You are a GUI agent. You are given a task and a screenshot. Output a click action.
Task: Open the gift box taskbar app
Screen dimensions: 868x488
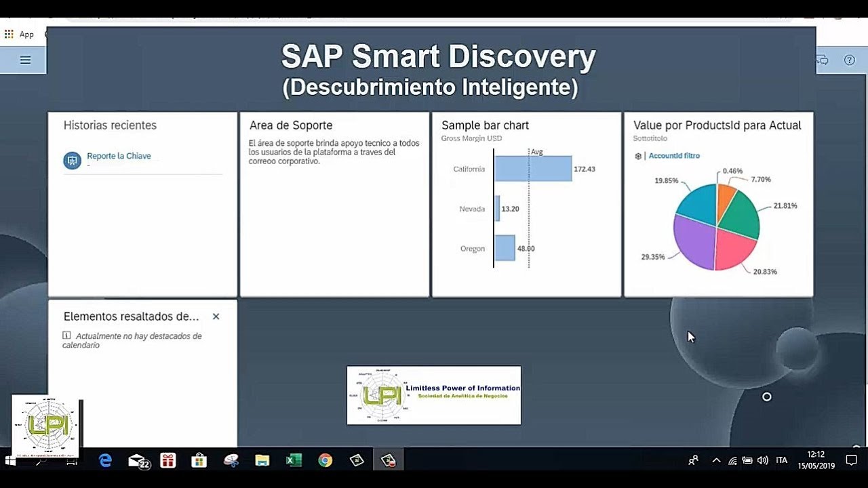[x=167, y=461]
